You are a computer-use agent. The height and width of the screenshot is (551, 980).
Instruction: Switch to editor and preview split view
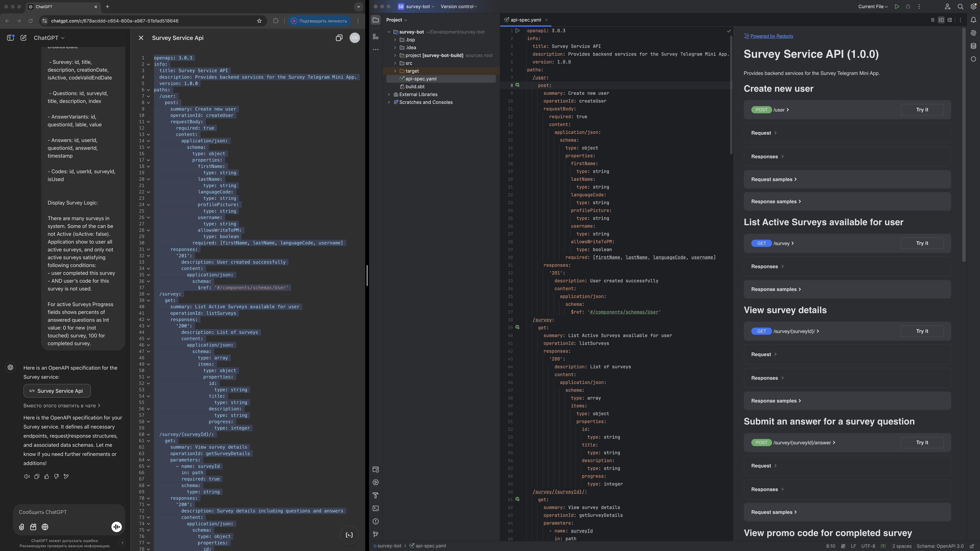[941, 20]
